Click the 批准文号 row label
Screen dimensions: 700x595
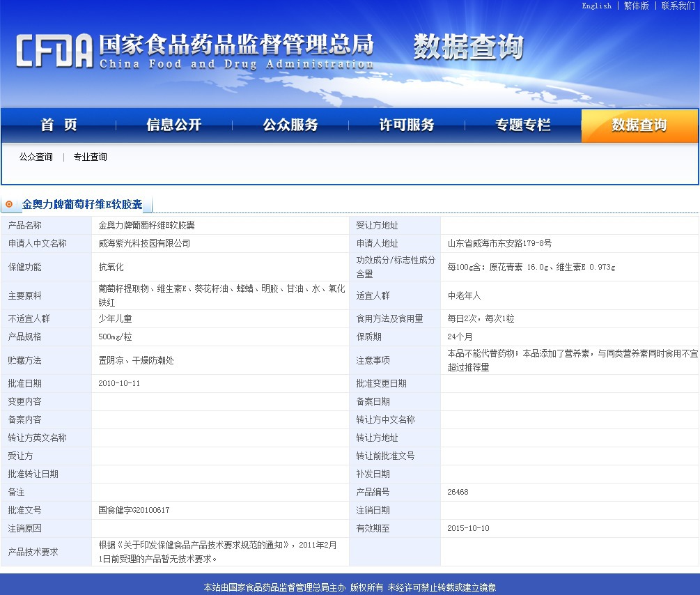tap(24, 510)
